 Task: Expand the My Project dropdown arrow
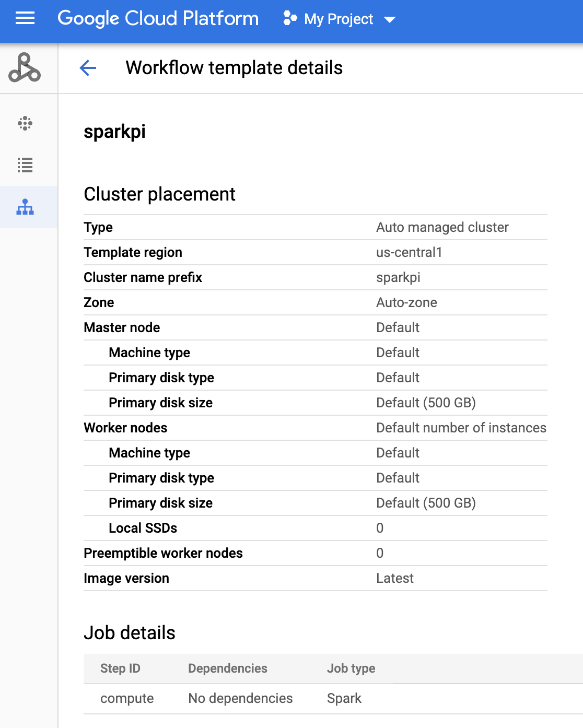coord(389,20)
